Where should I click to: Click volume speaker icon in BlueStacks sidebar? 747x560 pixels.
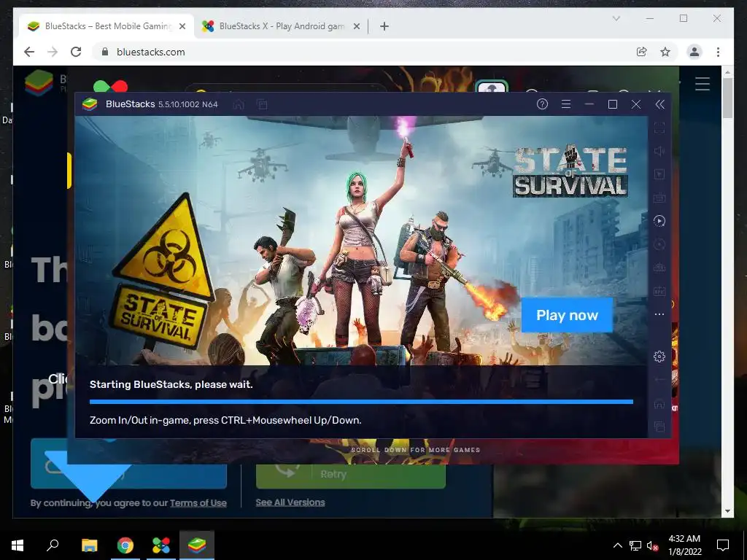659,151
